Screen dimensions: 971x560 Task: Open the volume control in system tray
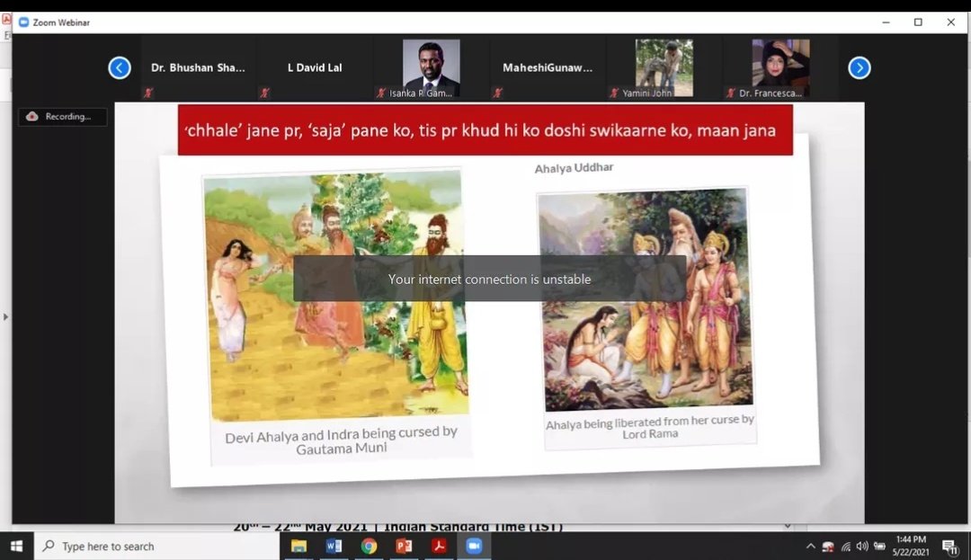tap(862, 547)
